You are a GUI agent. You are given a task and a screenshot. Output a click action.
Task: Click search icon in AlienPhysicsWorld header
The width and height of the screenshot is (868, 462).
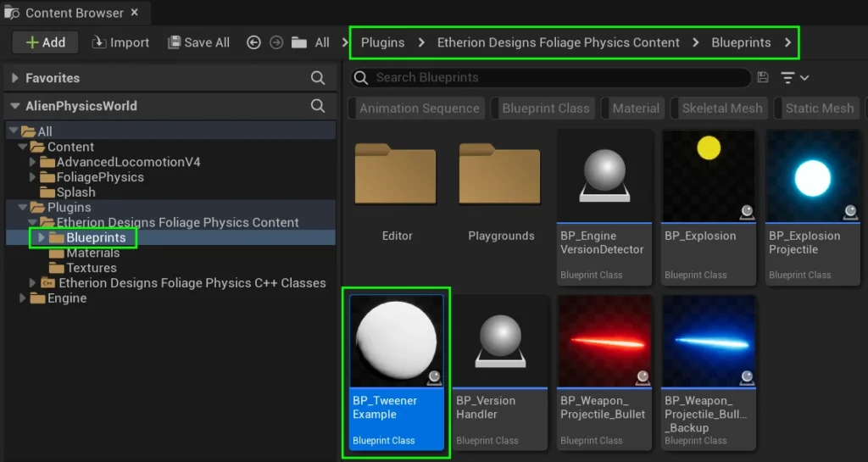(318, 106)
